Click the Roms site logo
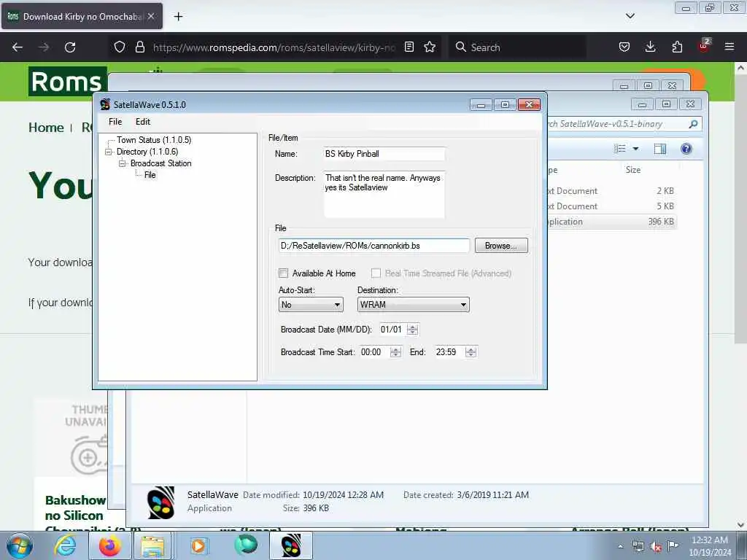This screenshot has width=747, height=560. [x=67, y=82]
